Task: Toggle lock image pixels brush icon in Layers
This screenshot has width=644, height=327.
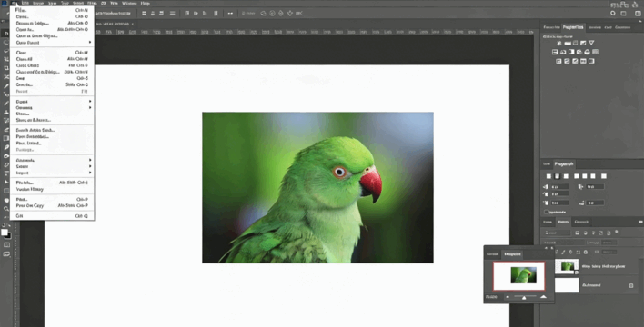Action: tap(564, 252)
